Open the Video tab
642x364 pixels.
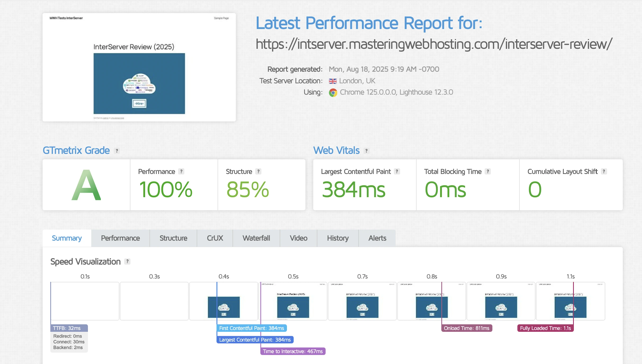pyautogui.click(x=298, y=238)
